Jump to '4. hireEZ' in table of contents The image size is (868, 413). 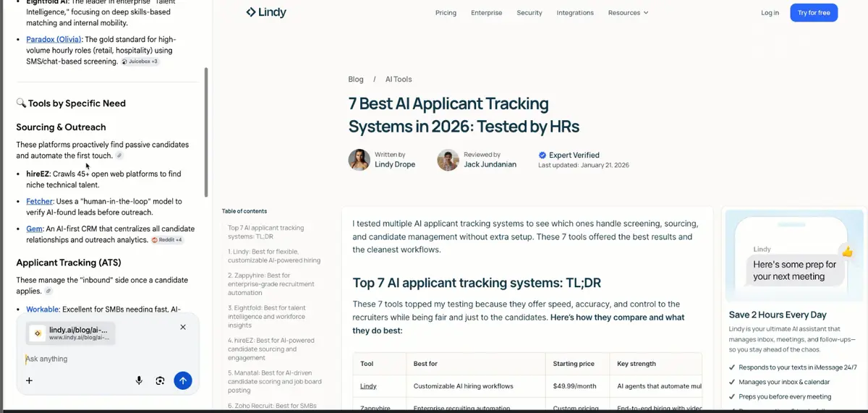271,349
